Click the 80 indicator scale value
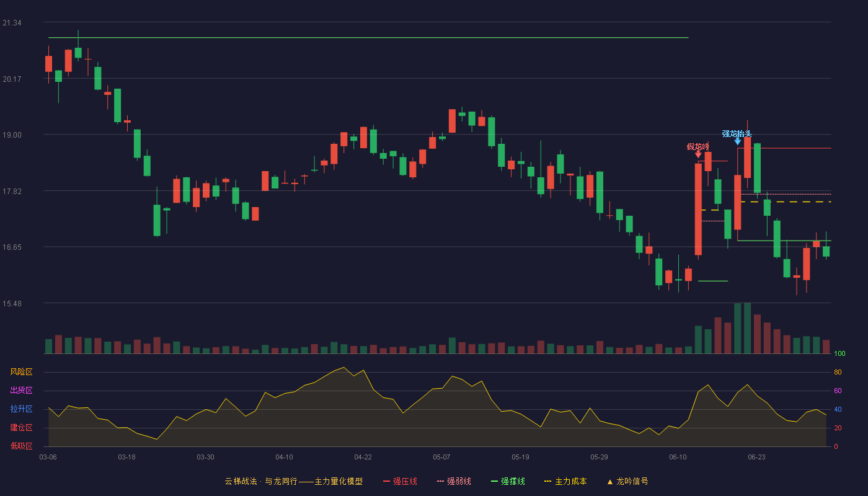Screen dimensions: 868x496 coord(838,372)
